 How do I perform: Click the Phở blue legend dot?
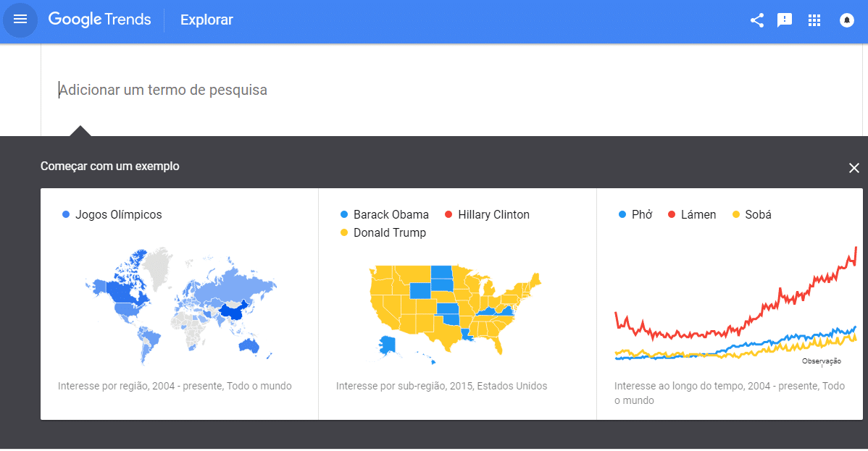coord(622,215)
